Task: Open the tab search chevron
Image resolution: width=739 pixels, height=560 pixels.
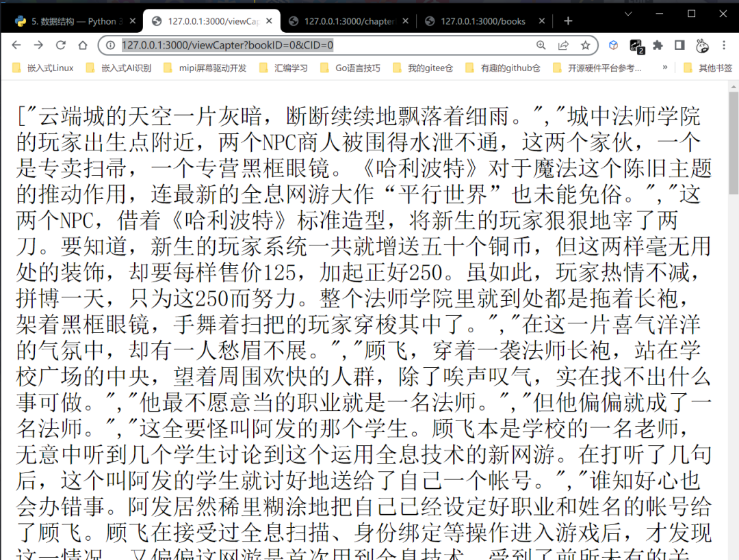Action: (628, 14)
